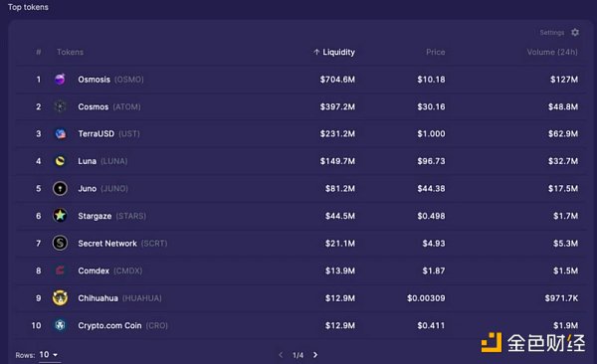Screen dimensions: 597x364
Task: Click the Chihuahua dog icon
Action: pos(60,297)
